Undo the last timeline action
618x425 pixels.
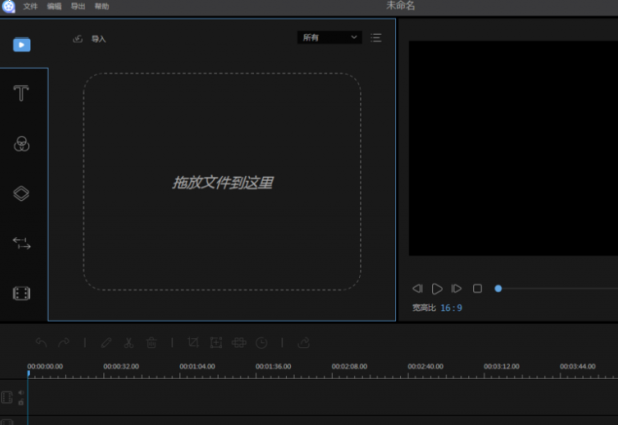(x=41, y=343)
